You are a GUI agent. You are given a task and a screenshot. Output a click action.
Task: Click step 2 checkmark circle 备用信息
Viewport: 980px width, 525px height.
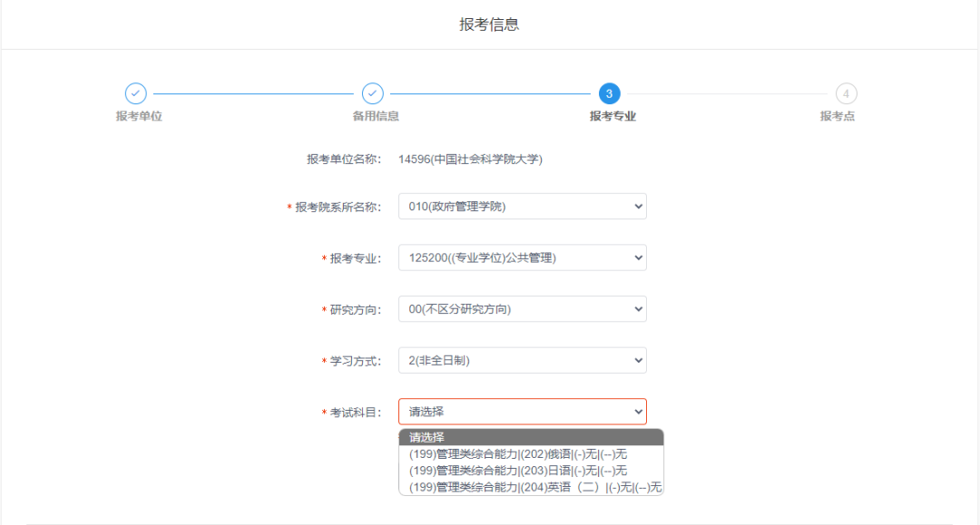[373, 93]
